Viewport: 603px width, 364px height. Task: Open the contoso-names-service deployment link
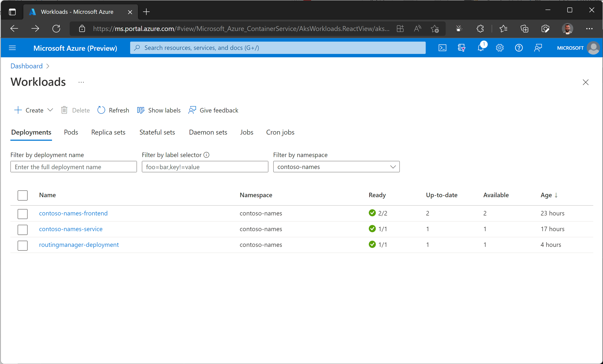(x=71, y=229)
